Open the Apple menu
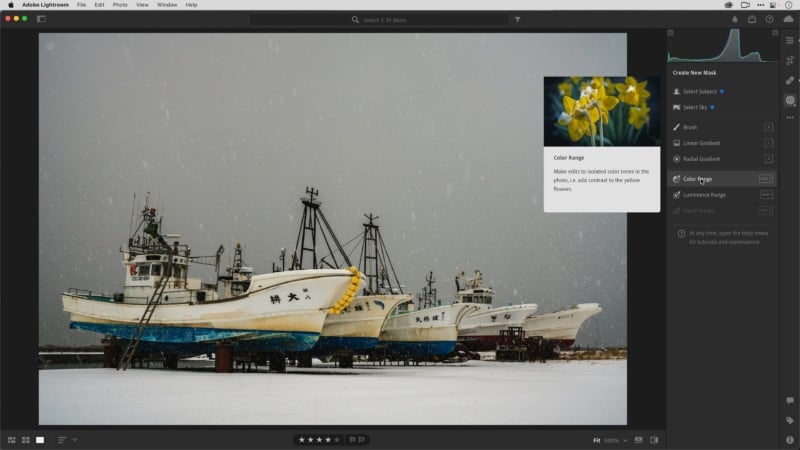This screenshot has height=450, width=800. [10, 5]
